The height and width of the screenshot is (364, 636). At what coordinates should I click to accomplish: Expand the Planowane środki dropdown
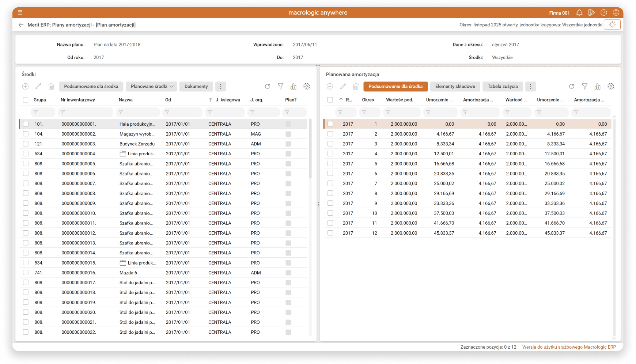click(152, 87)
